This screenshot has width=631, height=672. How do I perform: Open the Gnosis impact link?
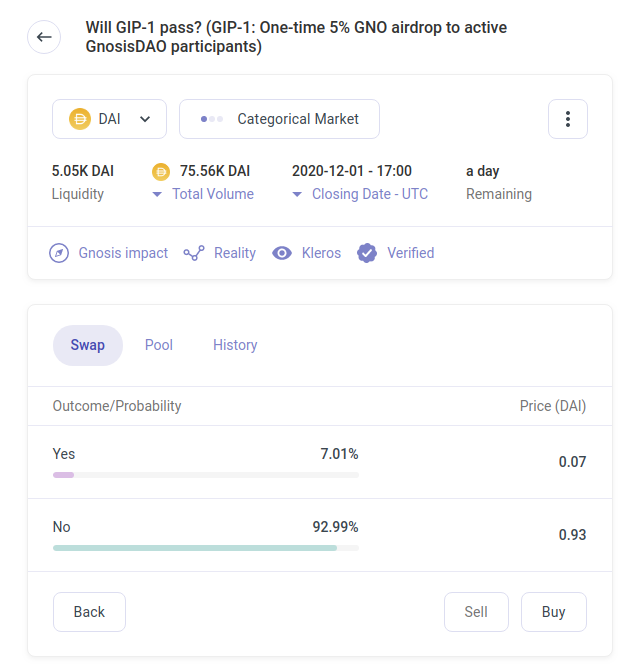pos(123,253)
